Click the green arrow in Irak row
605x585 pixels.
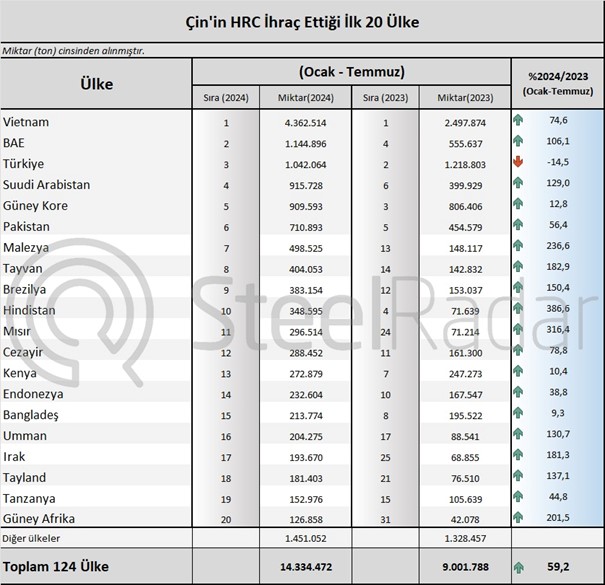(518, 455)
